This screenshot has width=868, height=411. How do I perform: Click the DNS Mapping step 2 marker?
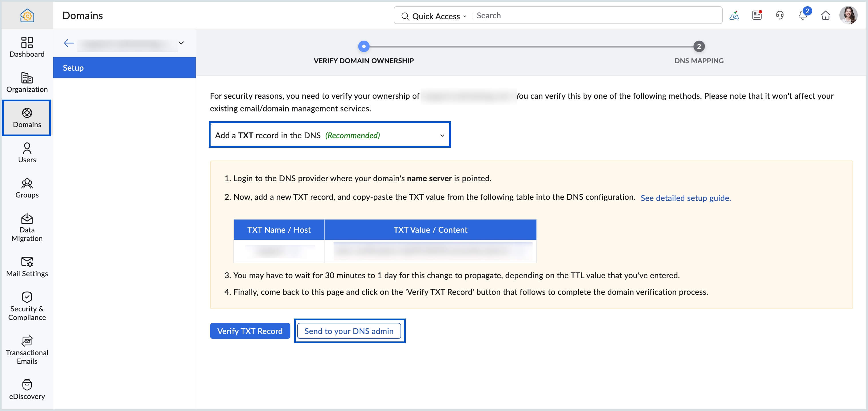pos(699,46)
